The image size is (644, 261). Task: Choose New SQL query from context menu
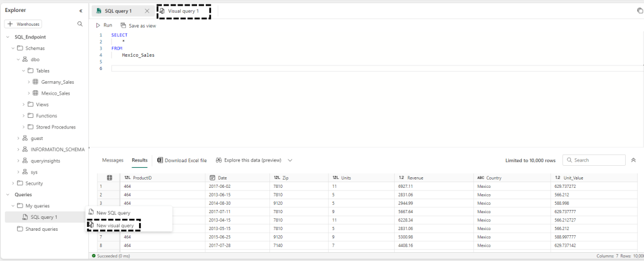click(113, 213)
